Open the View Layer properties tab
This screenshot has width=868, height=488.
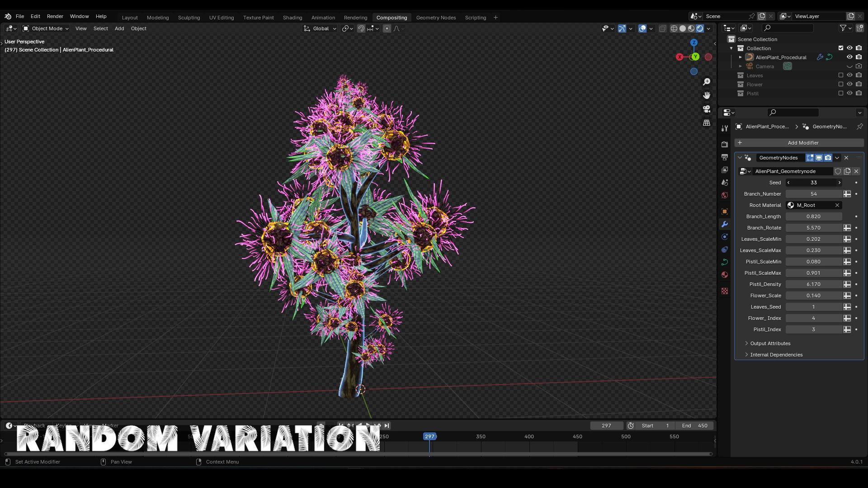coord(725,169)
